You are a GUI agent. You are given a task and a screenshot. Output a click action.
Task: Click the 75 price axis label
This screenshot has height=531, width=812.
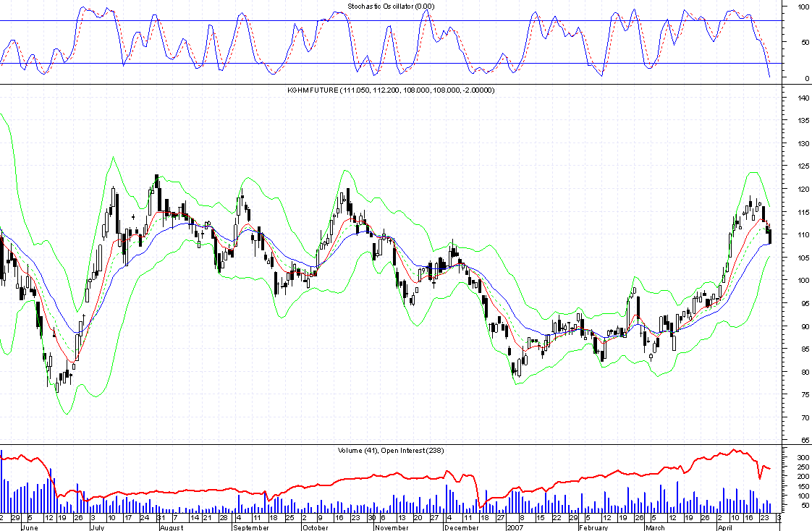coord(805,395)
